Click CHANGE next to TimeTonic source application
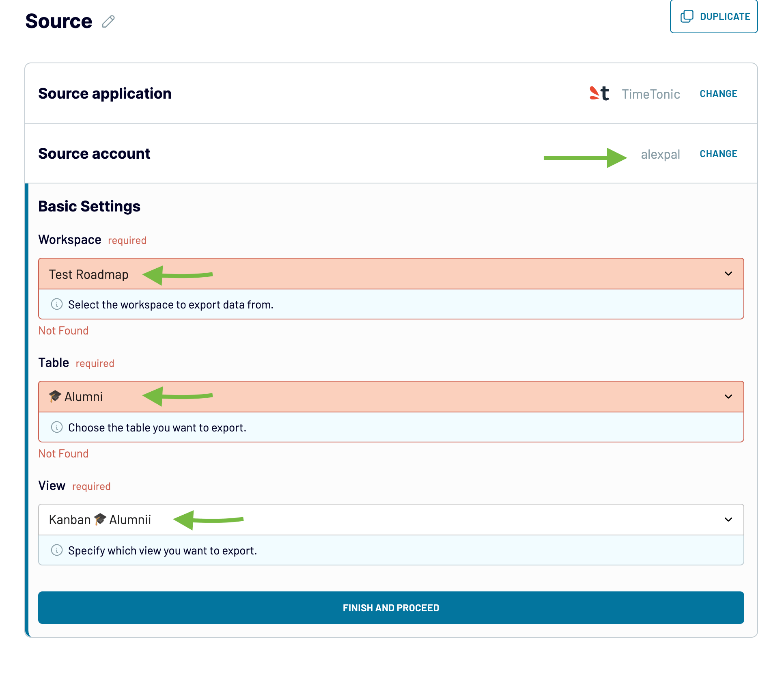This screenshot has width=784, height=673. coord(718,94)
